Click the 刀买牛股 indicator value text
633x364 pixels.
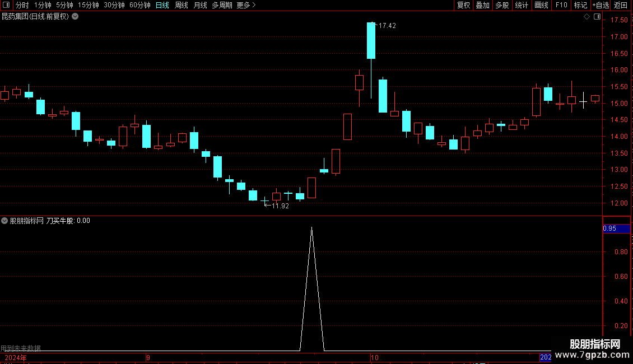pyautogui.click(x=68, y=221)
